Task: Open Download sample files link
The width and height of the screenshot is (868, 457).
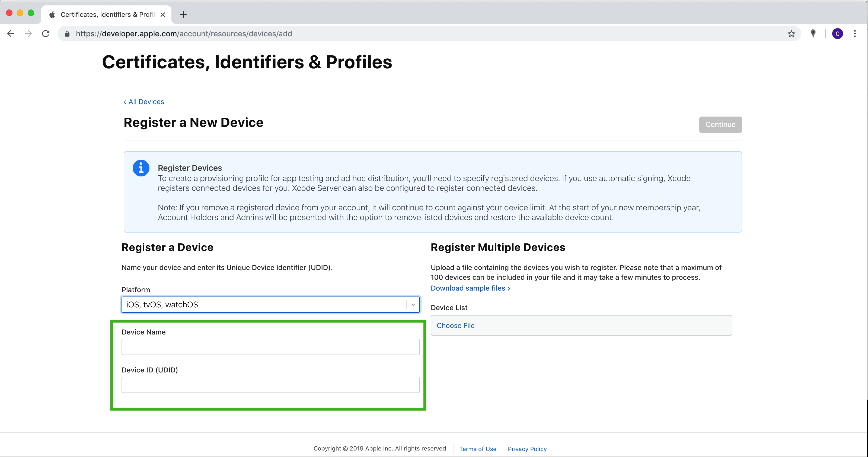Action: click(470, 288)
